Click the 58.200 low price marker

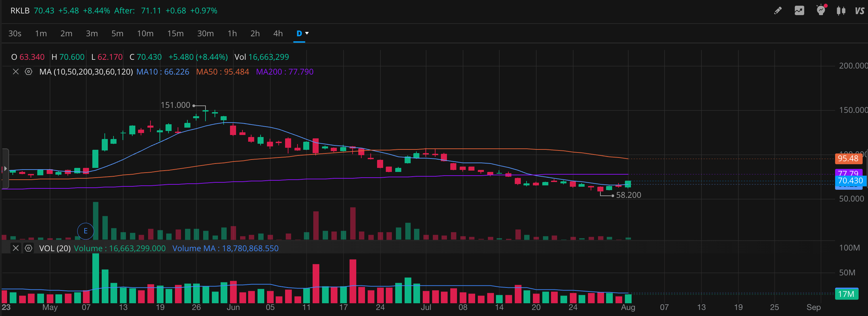[629, 195]
